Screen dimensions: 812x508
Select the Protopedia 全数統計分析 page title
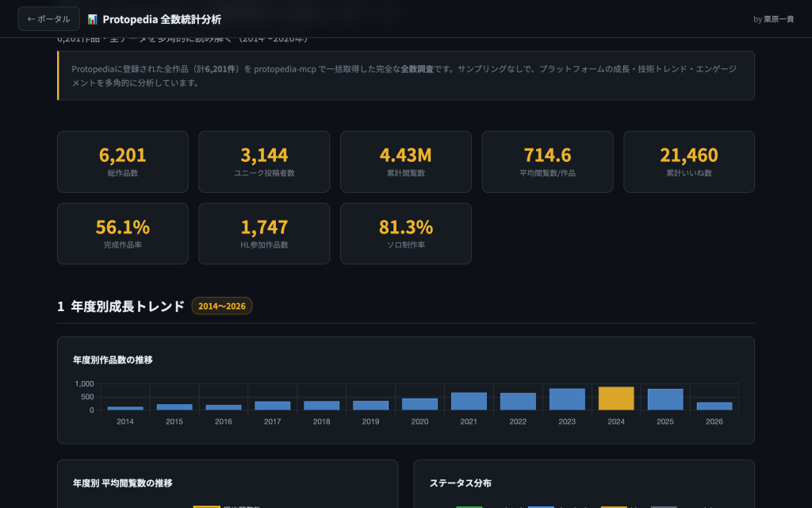coord(162,19)
